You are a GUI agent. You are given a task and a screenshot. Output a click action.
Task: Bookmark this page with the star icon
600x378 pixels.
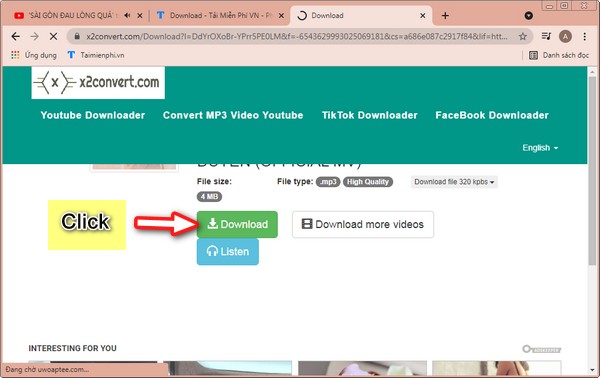coord(523,36)
